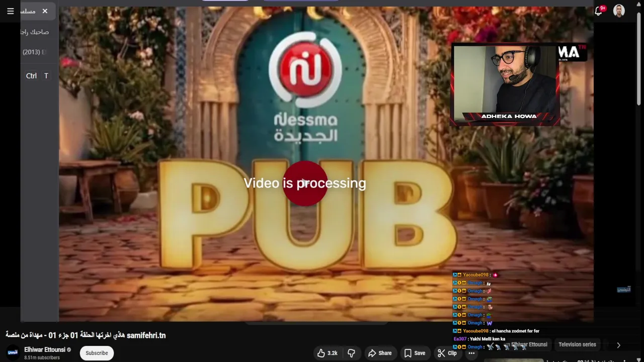The width and height of the screenshot is (644, 362).
Task: Click the T key hint
Action: (x=46, y=76)
